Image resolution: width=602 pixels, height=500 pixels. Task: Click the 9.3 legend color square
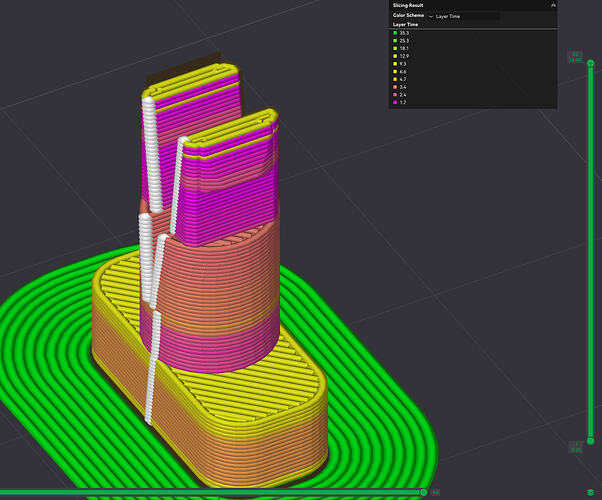(395, 64)
